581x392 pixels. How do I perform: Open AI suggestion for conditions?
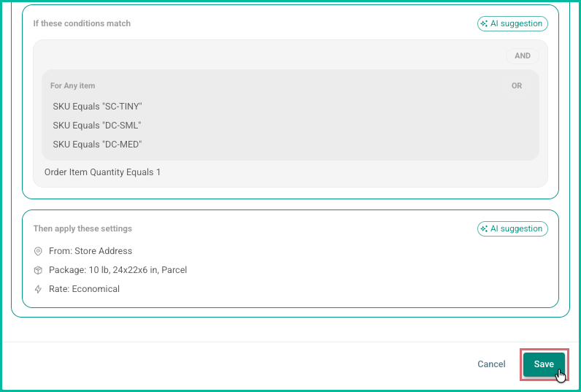coord(512,23)
